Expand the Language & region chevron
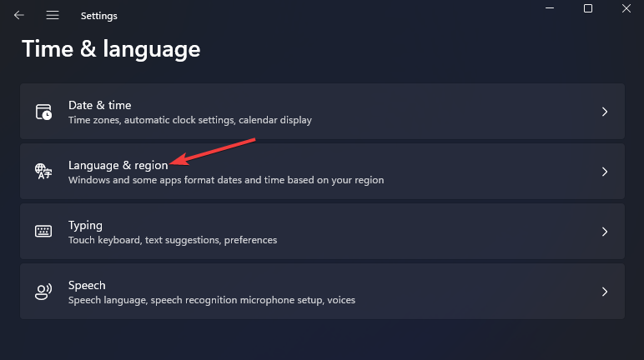 click(605, 172)
